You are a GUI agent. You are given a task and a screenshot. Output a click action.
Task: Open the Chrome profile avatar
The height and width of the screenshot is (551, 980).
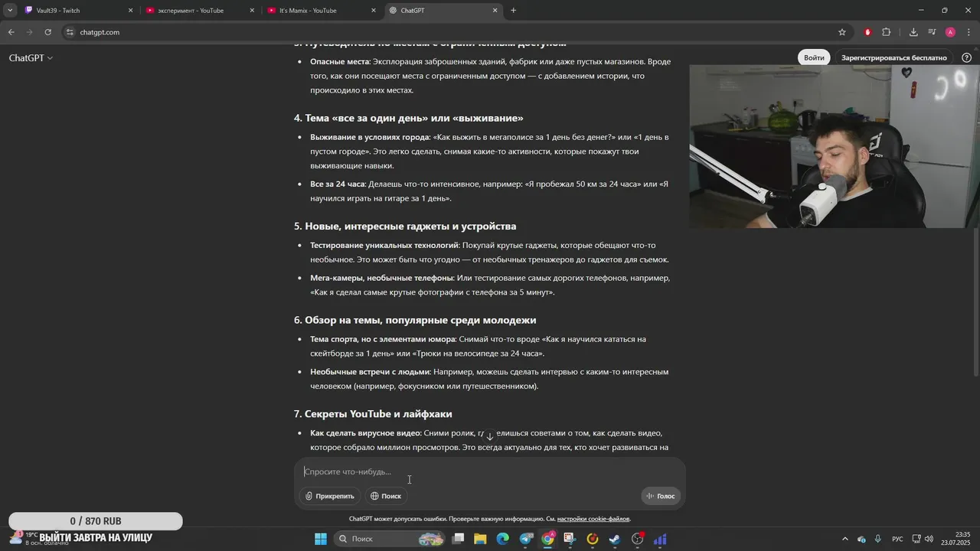tap(950, 32)
